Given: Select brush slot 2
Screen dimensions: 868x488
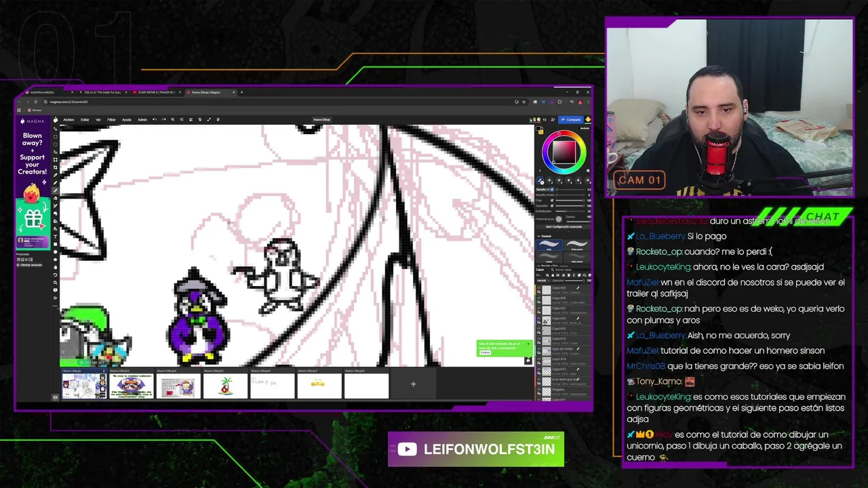Looking at the screenshot, I should [x=549, y=180].
